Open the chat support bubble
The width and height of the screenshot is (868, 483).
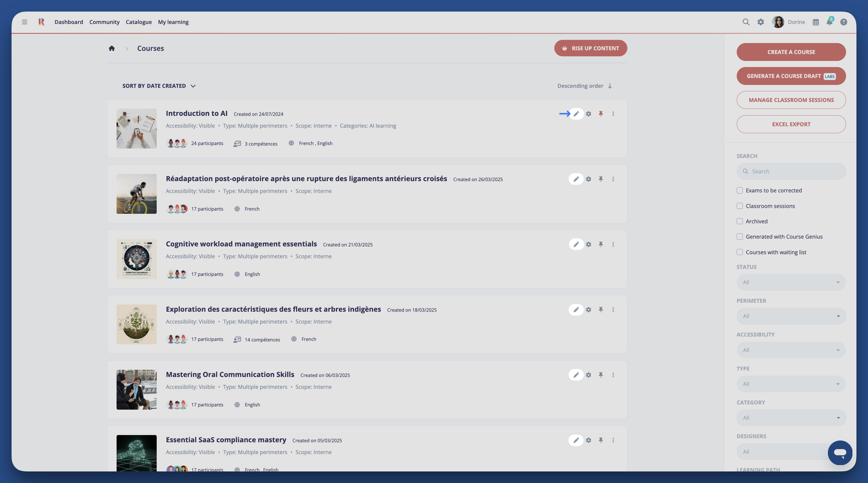[840, 452]
